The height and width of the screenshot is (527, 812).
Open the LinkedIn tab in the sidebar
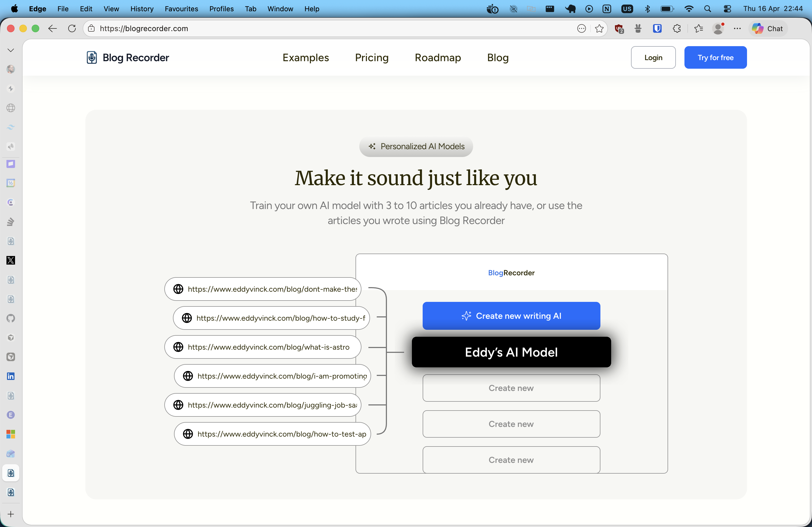[x=10, y=376]
